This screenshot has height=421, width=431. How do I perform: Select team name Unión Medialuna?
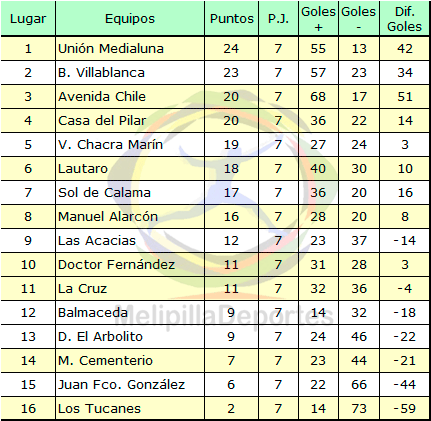pyautogui.click(x=111, y=49)
